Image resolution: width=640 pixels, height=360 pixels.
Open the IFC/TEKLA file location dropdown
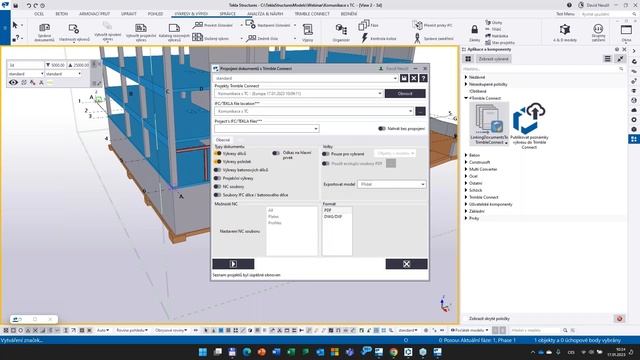313,111
